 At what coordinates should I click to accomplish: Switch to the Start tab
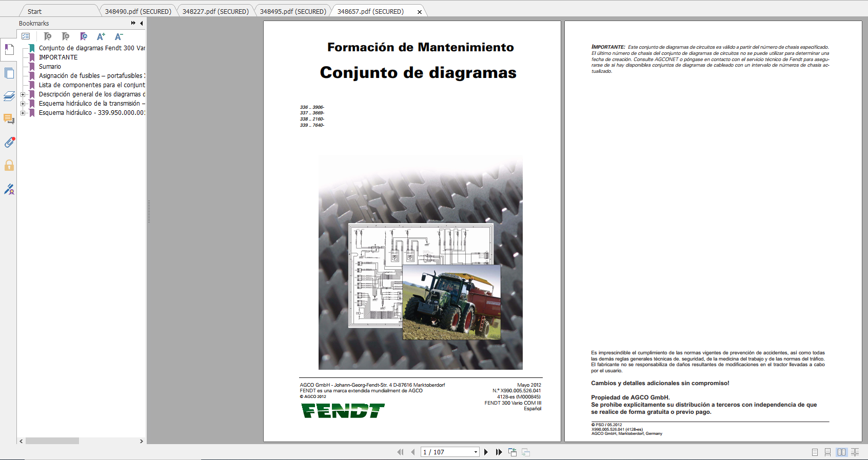34,11
